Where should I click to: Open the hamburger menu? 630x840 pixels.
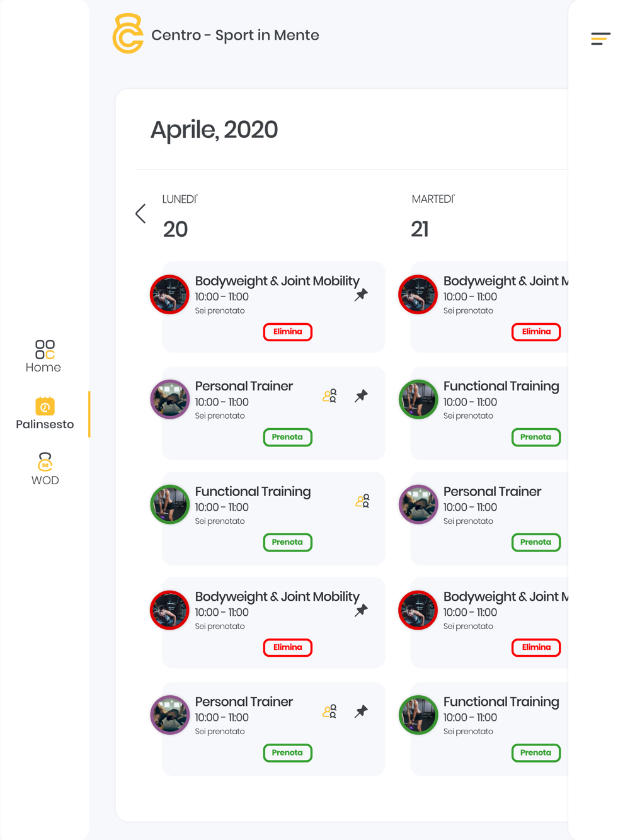click(x=600, y=39)
